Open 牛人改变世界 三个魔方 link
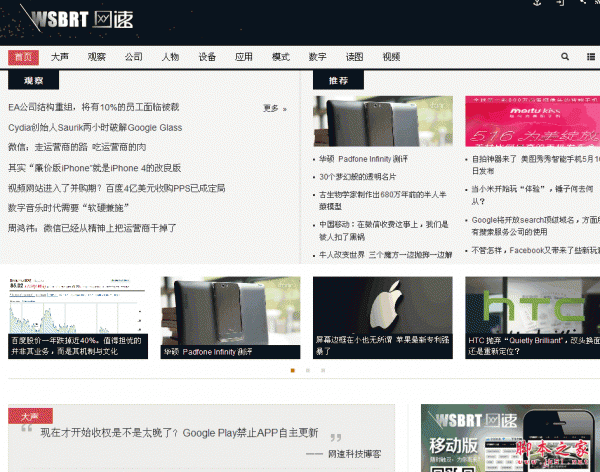Viewport: 600px width, 472px height. point(386,255)
